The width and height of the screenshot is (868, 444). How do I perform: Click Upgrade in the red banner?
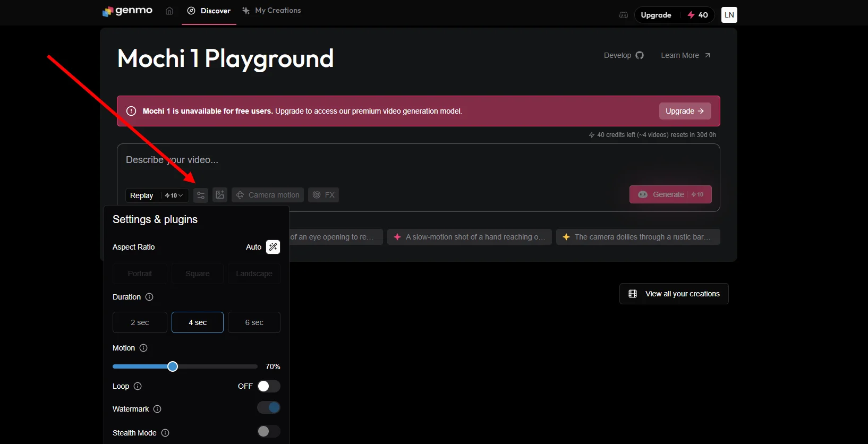pos(685,111)
